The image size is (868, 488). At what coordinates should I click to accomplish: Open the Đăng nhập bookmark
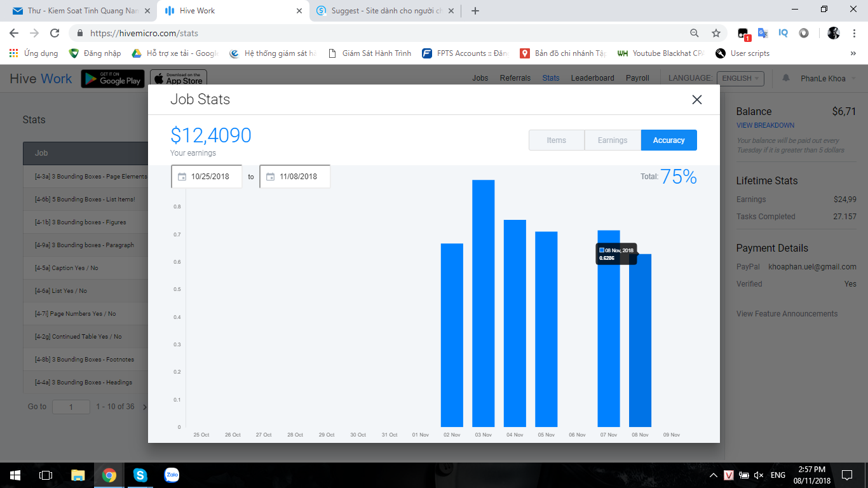[x=95, y=53]
